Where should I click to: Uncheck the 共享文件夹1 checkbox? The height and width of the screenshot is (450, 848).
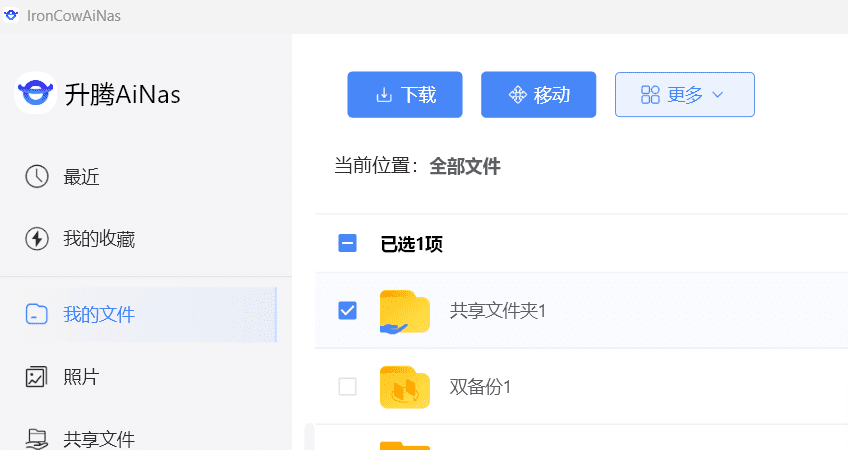347,311
